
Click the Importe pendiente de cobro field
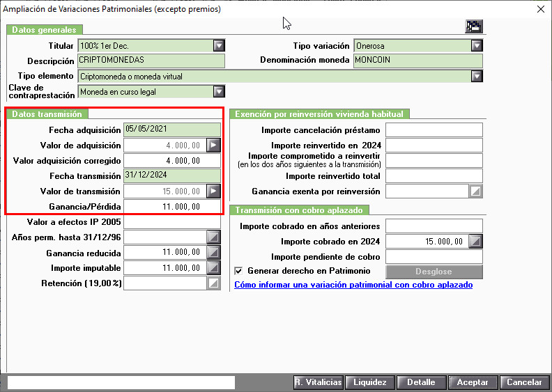(434, 257)
